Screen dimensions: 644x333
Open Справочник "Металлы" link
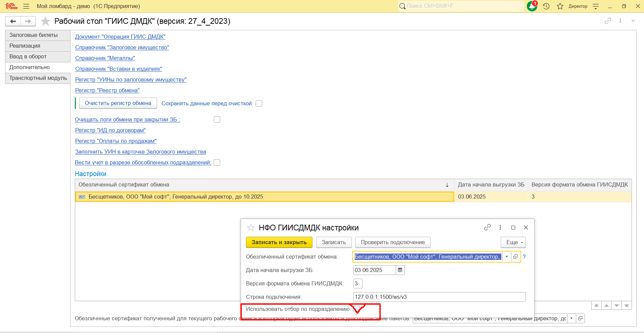point(105,58)
